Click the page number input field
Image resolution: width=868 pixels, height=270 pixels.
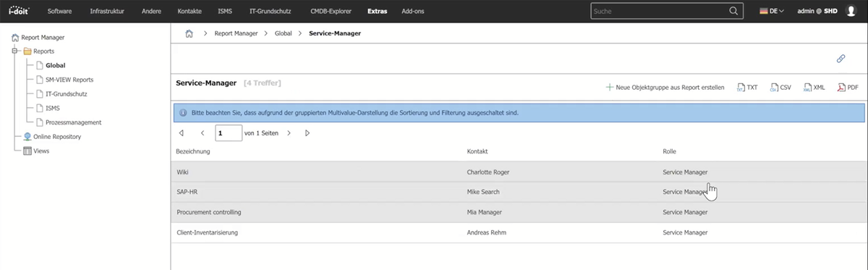(229, 133)
